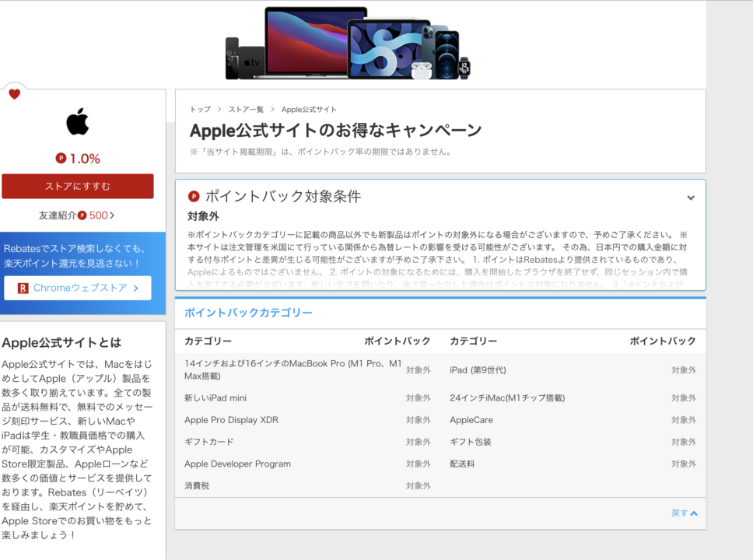Click the 対象外 subheading under conditions
753x560 pixels.
[203, 216]
